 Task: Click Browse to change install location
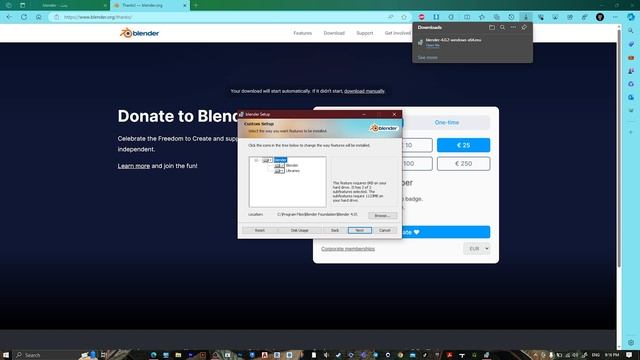click(382, 215)
